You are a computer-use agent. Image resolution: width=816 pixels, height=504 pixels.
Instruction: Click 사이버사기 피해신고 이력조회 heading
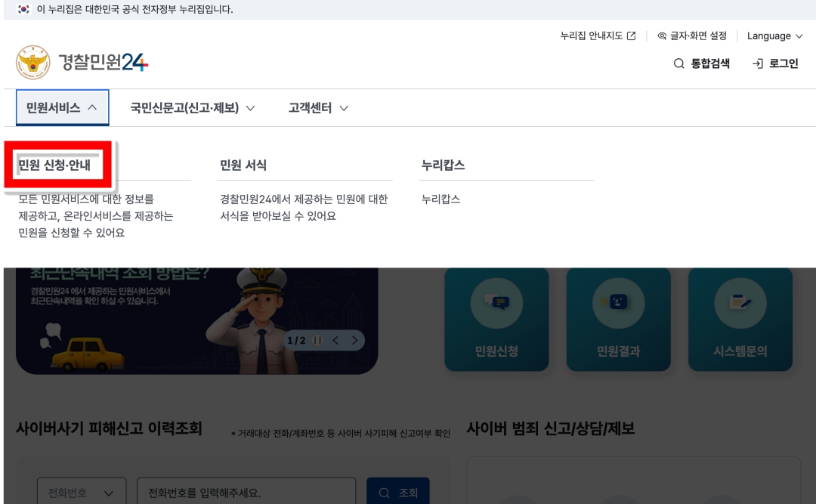109,428
